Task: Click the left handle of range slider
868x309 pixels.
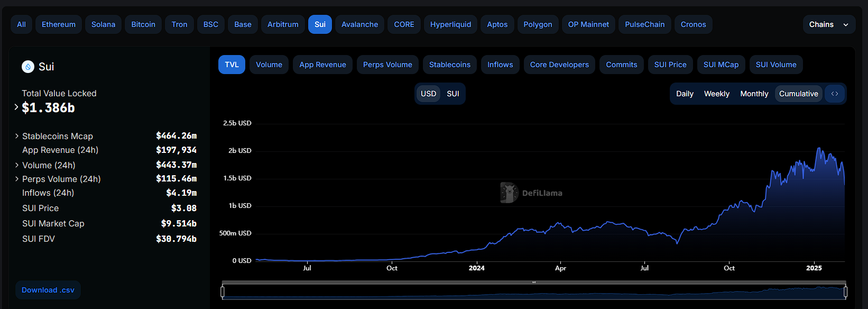Action: pyautogui.click(x=223, y=292)
